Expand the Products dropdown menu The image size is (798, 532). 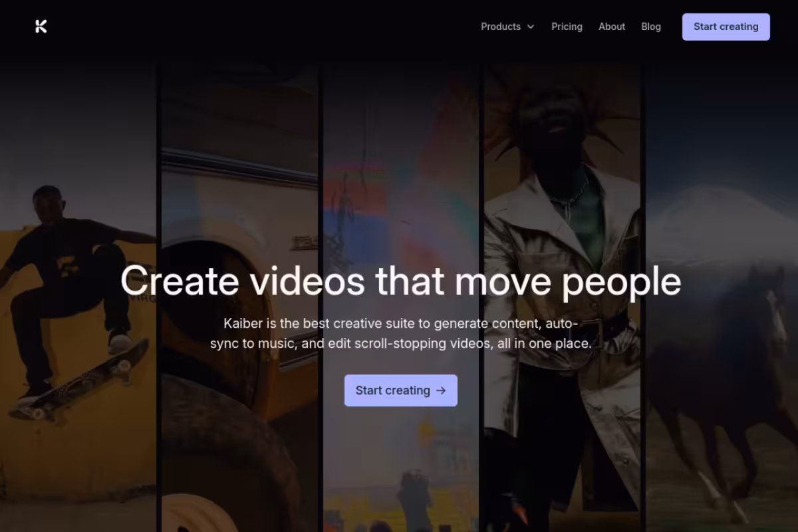(507, 27)
